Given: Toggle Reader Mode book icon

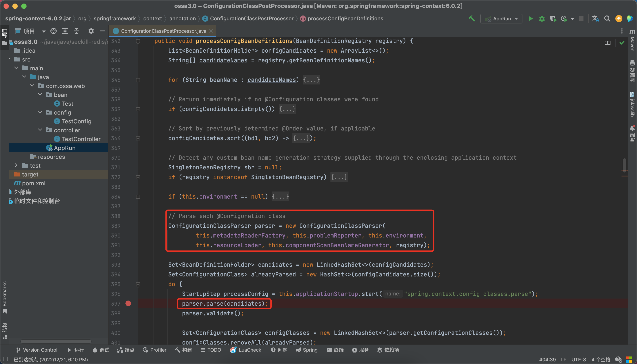Looking at the screenshot, I should pos(608,43).
